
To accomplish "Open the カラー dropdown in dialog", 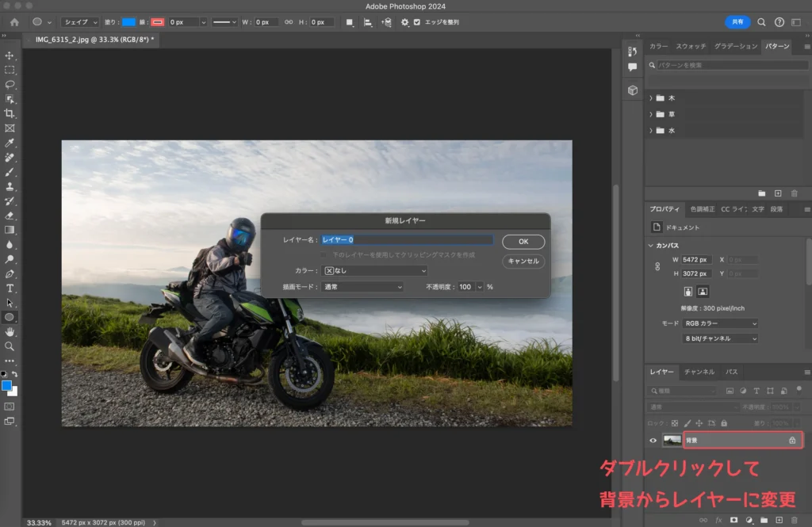I will pyautogui.click(x=375, y=271).
